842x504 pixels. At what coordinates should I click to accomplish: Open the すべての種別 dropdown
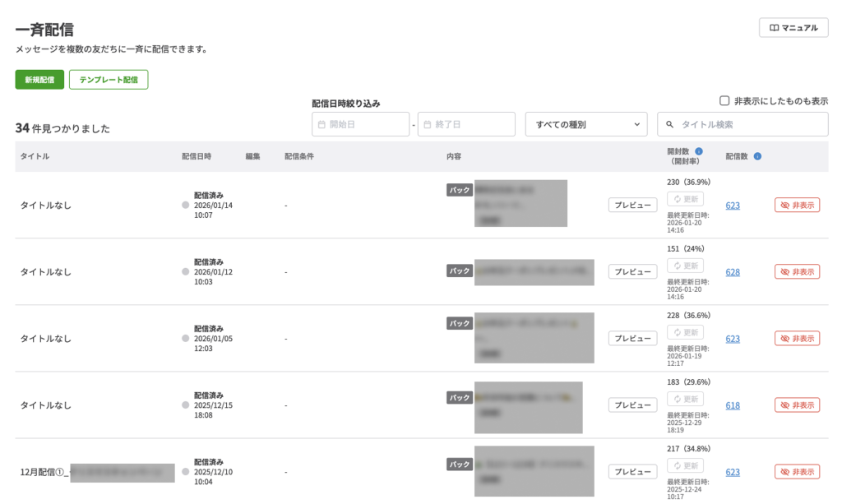(586, 124)
